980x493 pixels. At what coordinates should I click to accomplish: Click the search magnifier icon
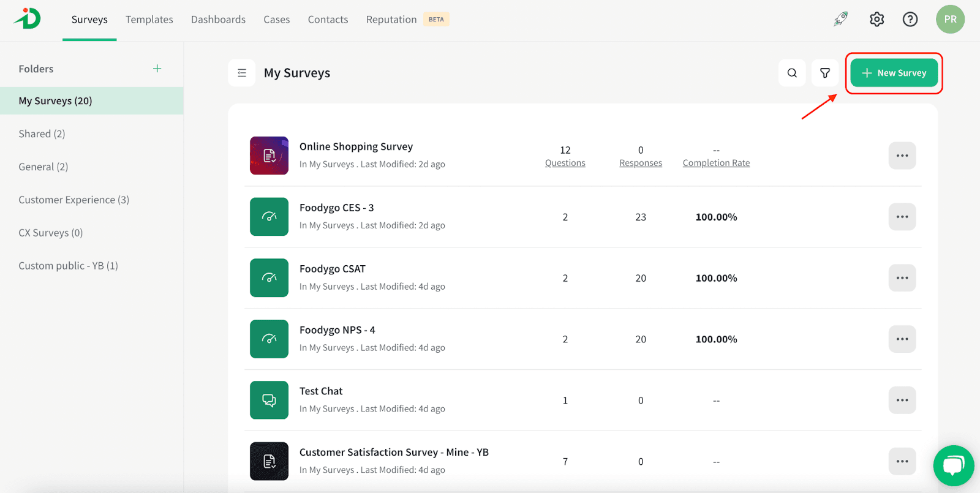[792, 73]
